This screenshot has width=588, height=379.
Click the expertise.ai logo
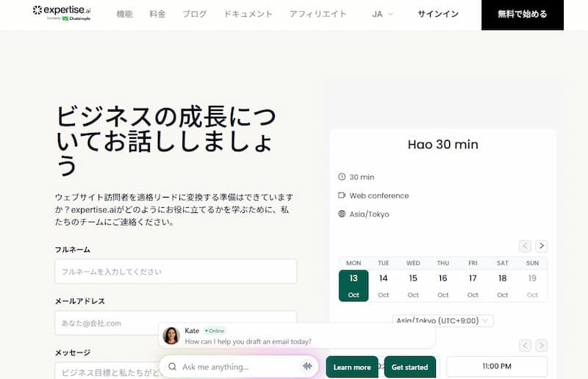62,12
